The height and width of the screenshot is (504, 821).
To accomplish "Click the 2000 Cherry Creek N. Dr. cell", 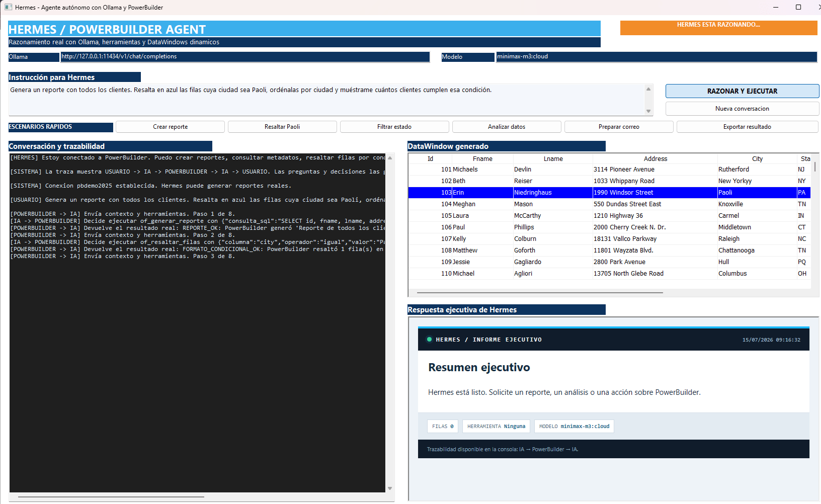I will pos(629,227).
